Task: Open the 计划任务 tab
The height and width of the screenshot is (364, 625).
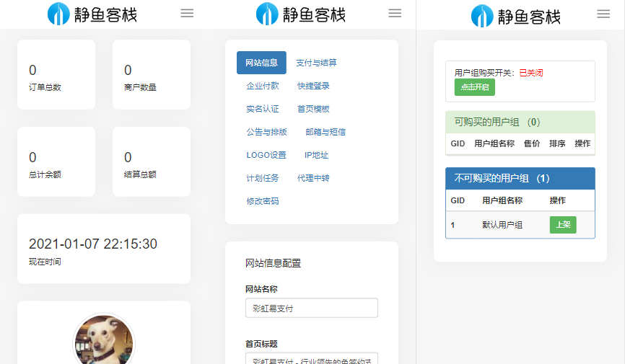Action: (x=263, y=178)
